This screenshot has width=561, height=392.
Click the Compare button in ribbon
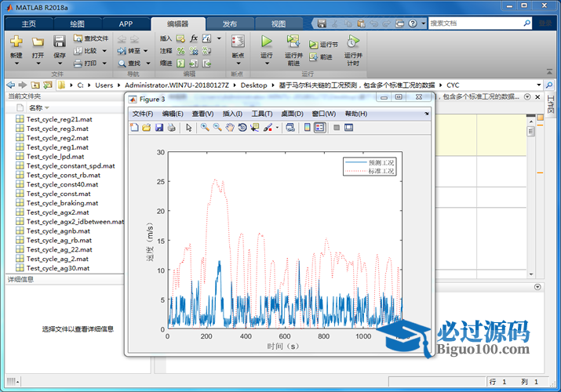[x=86, y=51]
